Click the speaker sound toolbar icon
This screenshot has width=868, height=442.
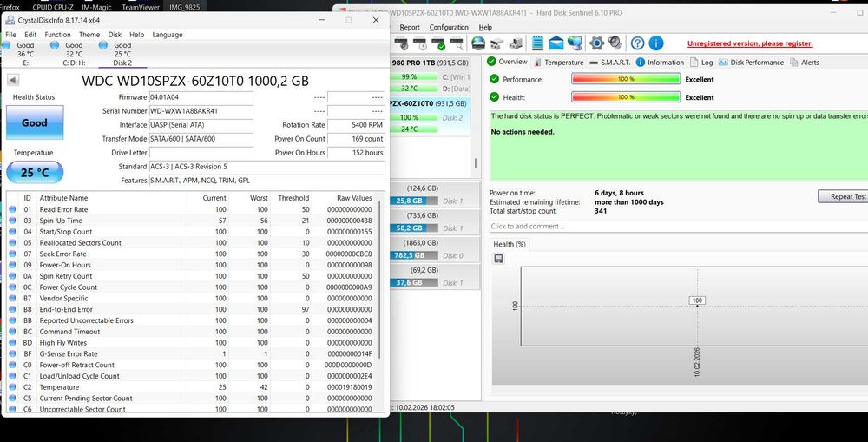[x=615, y=43]
